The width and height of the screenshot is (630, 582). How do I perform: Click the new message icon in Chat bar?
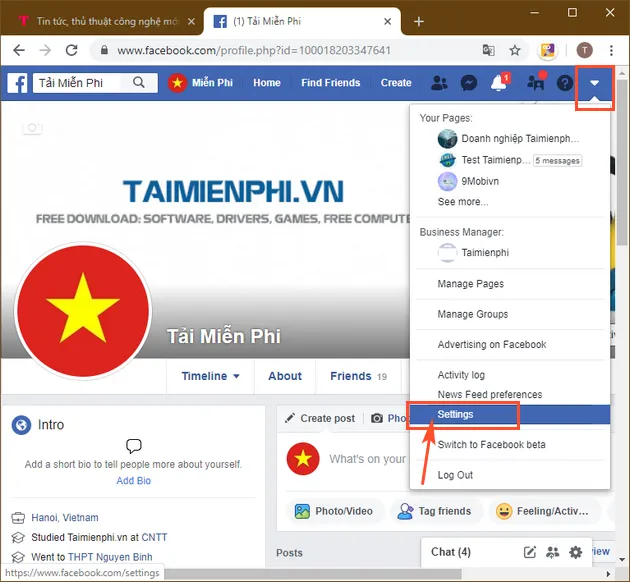[530, 552]
